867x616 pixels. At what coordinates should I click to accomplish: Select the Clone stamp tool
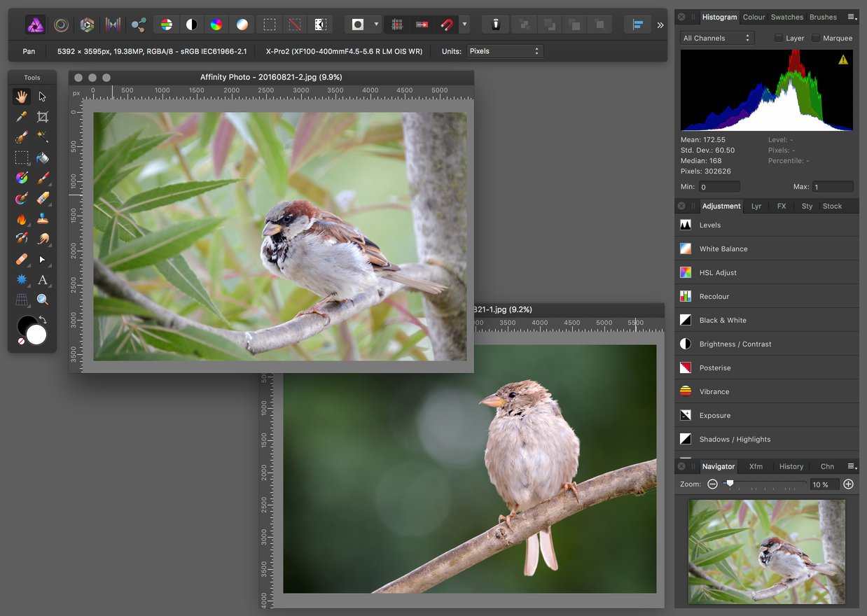tap(43, 218)
